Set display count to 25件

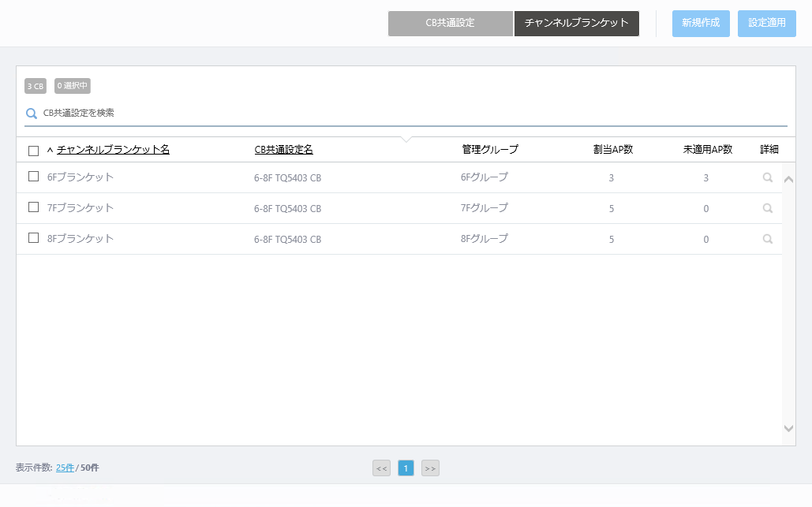pyautogui.click(x=65, y=468)
